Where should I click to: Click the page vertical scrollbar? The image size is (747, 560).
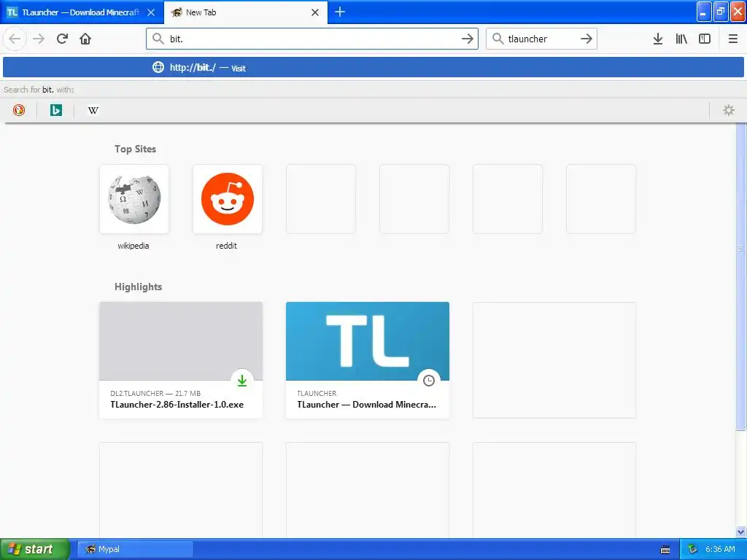point(740,276)
